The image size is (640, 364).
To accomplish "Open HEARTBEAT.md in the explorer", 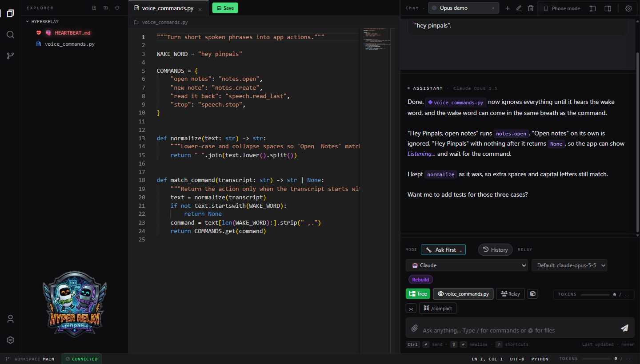I will 72,33.
